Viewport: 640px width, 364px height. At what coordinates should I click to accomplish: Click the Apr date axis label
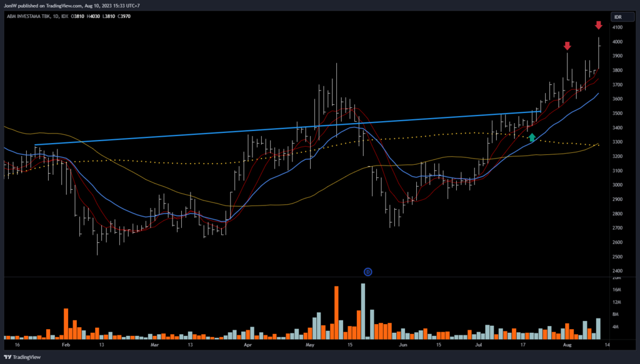pyautogui.click(x=247, y=344)
